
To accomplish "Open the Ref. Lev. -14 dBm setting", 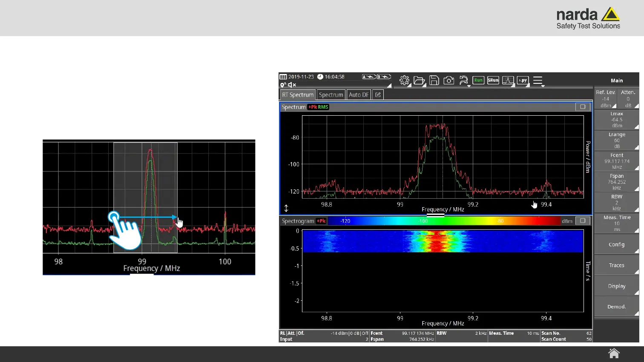I will (x=606, y=98).
